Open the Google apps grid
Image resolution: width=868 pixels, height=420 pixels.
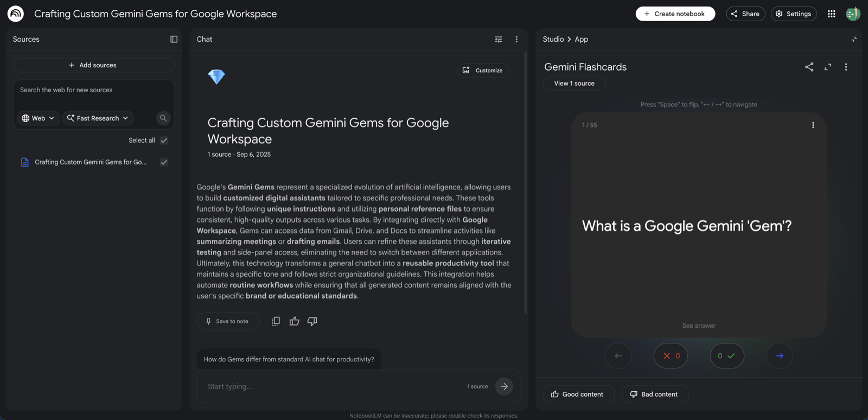click(x=831, y=14)
